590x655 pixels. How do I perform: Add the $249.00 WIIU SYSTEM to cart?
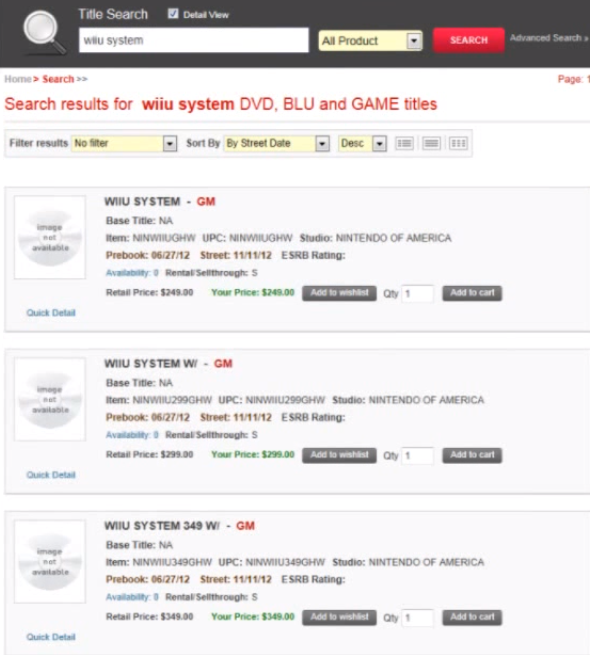pyautogui.click(x=472, y=293)
